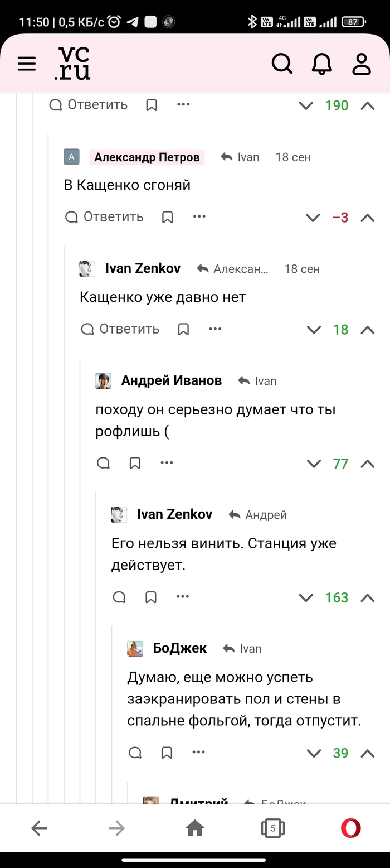Open the user profile icon
Screen dimensions: 390x868
362,64
